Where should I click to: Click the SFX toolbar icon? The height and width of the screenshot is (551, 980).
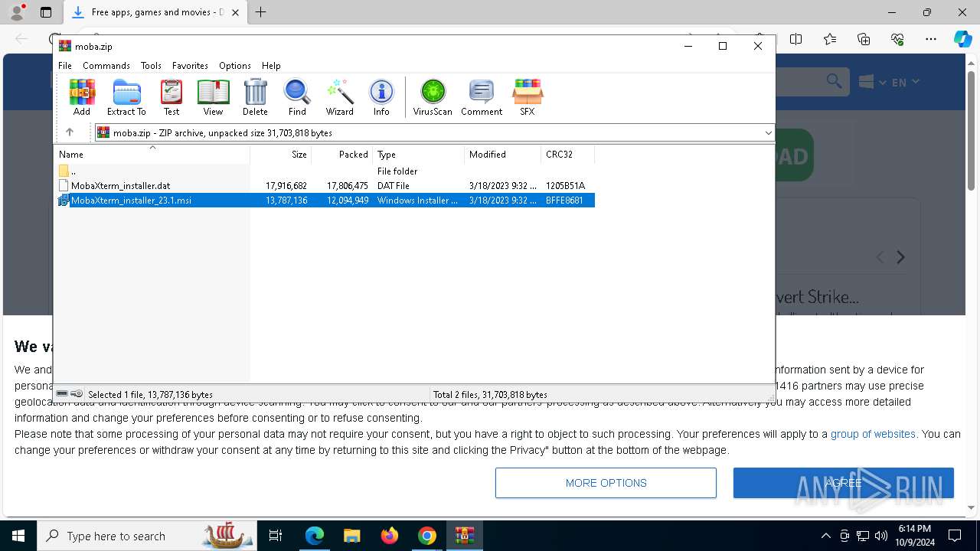(x=528, y=97)
